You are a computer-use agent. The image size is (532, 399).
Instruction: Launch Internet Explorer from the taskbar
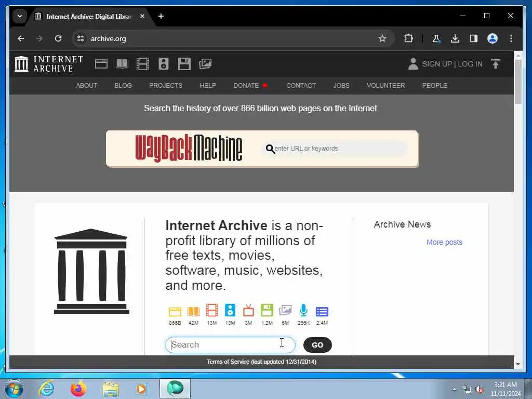pos(46,389)
